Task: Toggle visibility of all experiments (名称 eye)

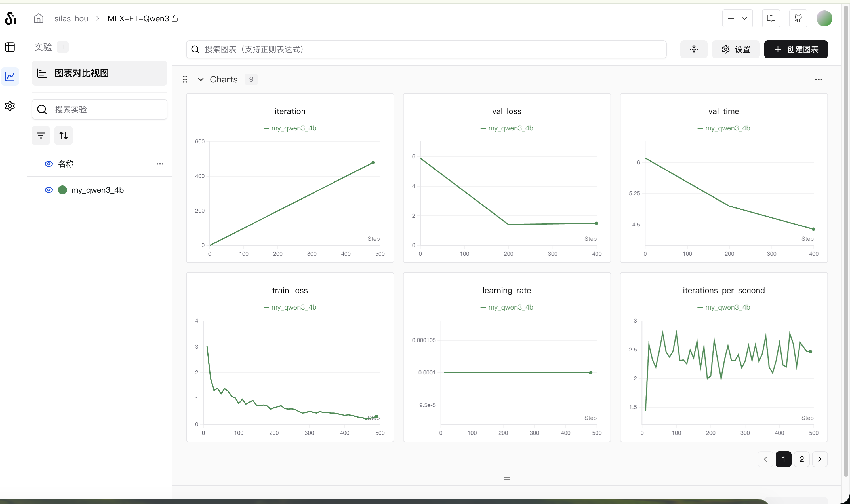Action: click(49, 164)
